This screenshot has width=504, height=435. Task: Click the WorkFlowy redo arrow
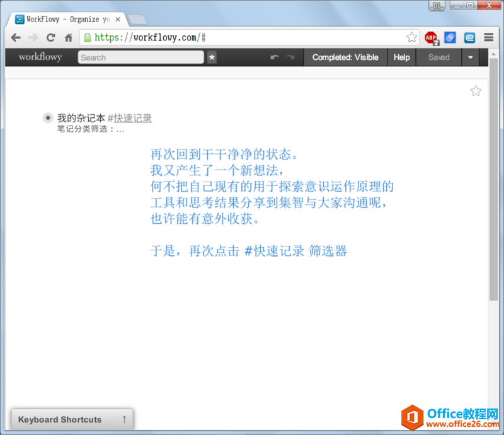click(290, 57)
